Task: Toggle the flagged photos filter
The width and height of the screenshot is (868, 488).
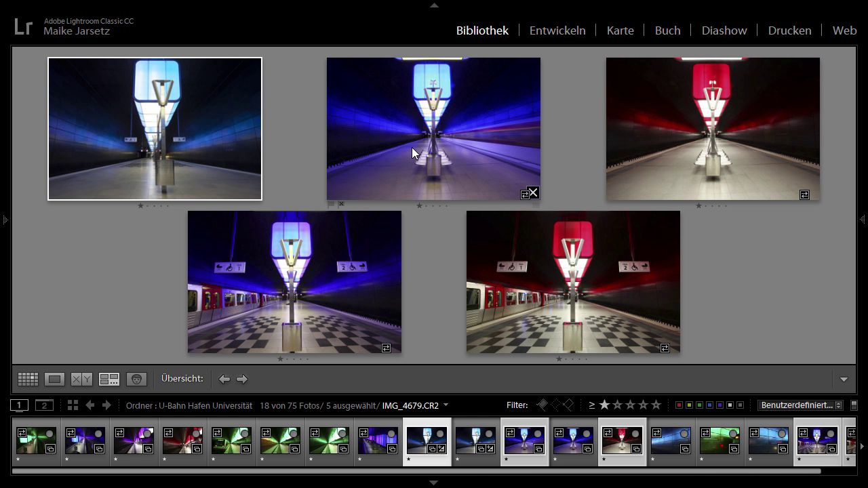Action: pos(542,405)
